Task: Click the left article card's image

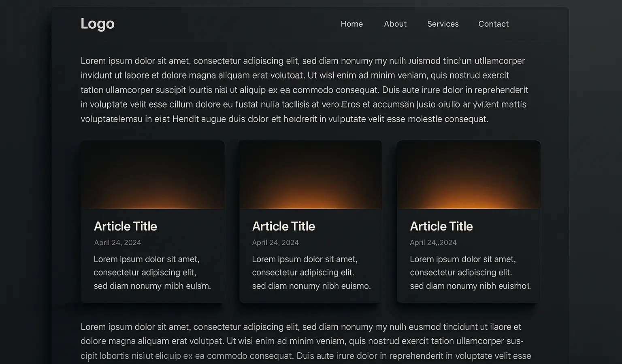Action: click(153, 175)
